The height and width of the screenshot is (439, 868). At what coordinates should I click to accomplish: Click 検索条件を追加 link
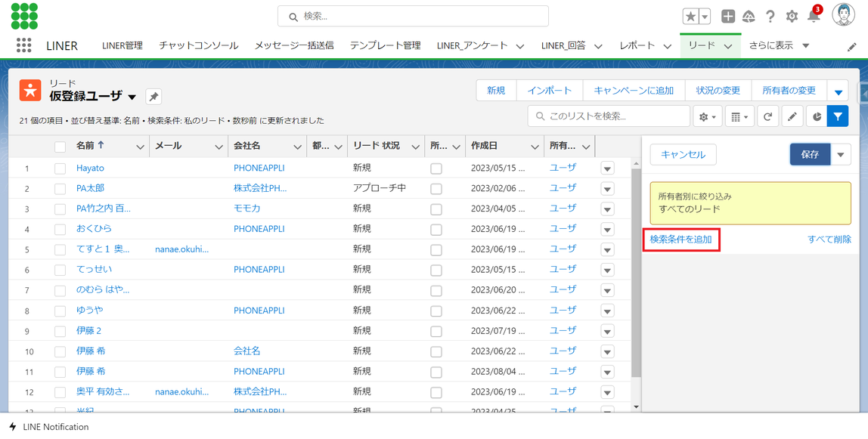(681, 240)
